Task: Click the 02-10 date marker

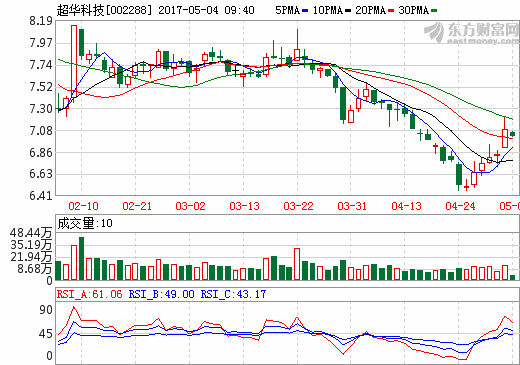Action: (83, 206)
